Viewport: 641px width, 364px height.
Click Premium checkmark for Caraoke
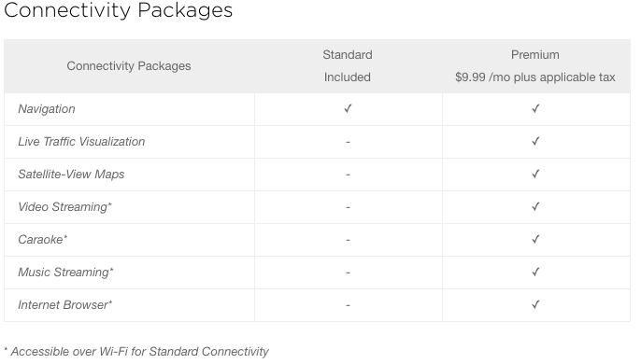(535, 239)
